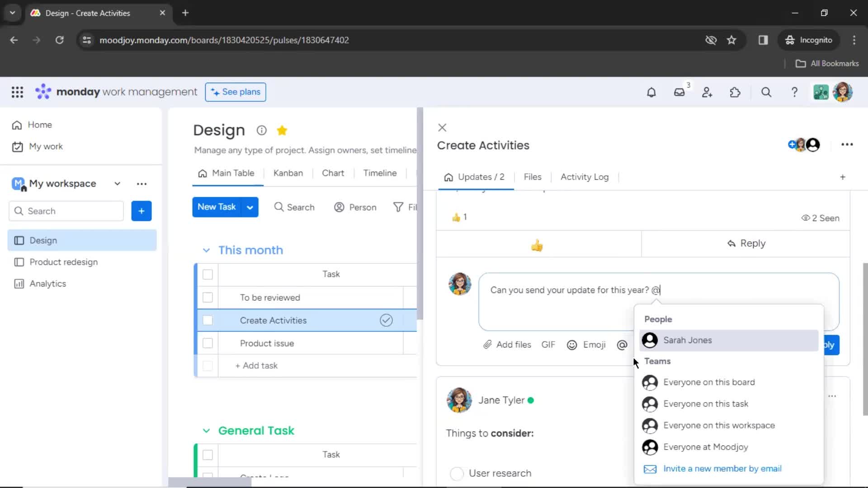Open Jane Tyler update options menu
Screen dimensions: 868x488
[832, 396]
